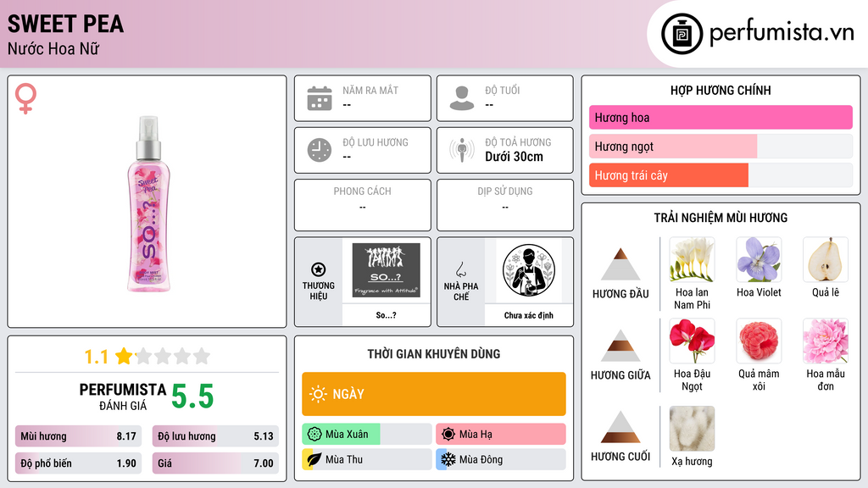Click the sillage icon for Độ toả hương
The width and height of the screenshot is (868, 488).
pyautogui.click(x=462, y=150)
